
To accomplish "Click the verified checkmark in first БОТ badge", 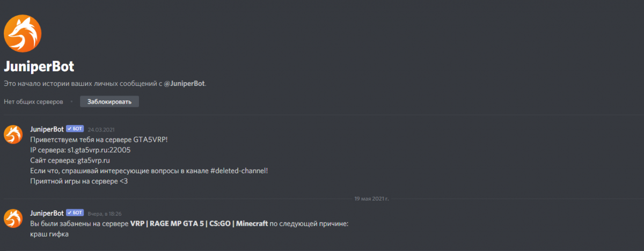I will pyautogui.click(x=70, y=129).
